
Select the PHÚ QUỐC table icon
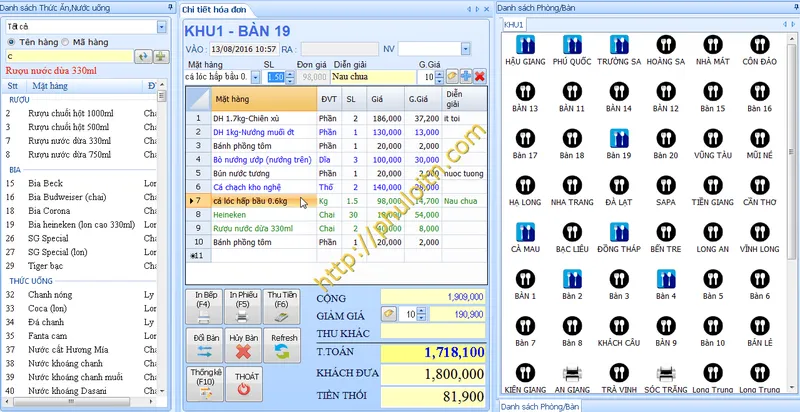(572, 45)
